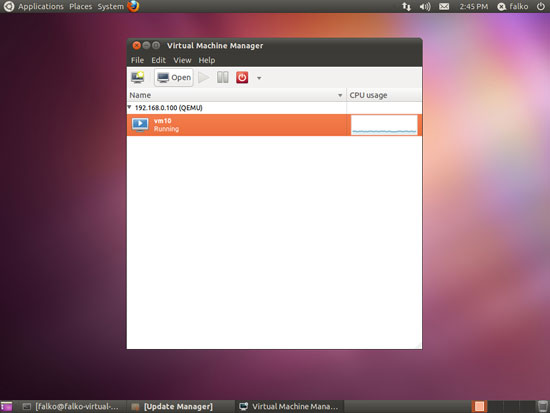Open the Trash icon in bottom panel
This screenshot has width=550, height=413.
point(542,406)
